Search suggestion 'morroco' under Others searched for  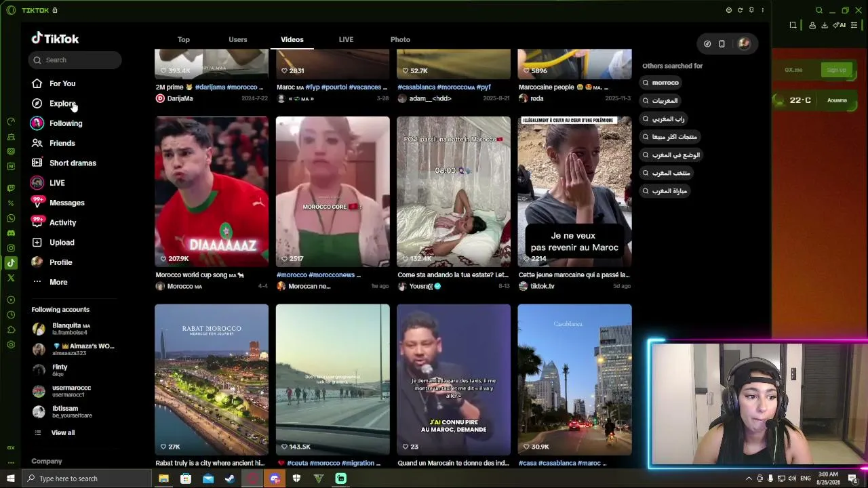click(x=661, y=83)
